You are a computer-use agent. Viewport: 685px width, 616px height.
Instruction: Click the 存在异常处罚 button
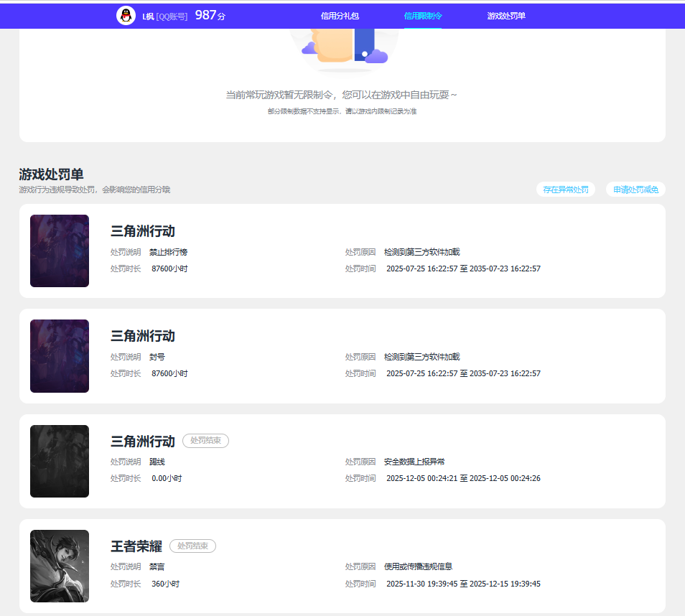pyautogui.click(x=565, y=189)
